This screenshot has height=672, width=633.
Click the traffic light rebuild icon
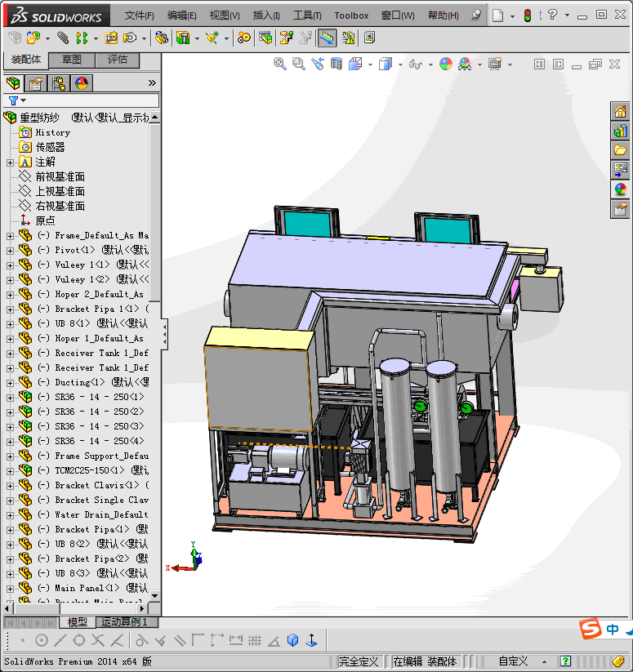(528, 15)
